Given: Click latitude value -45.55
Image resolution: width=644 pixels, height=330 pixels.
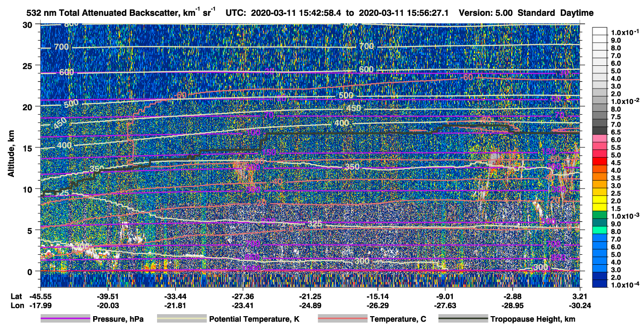Looking at the screenshot, I should tap(40, 296).
